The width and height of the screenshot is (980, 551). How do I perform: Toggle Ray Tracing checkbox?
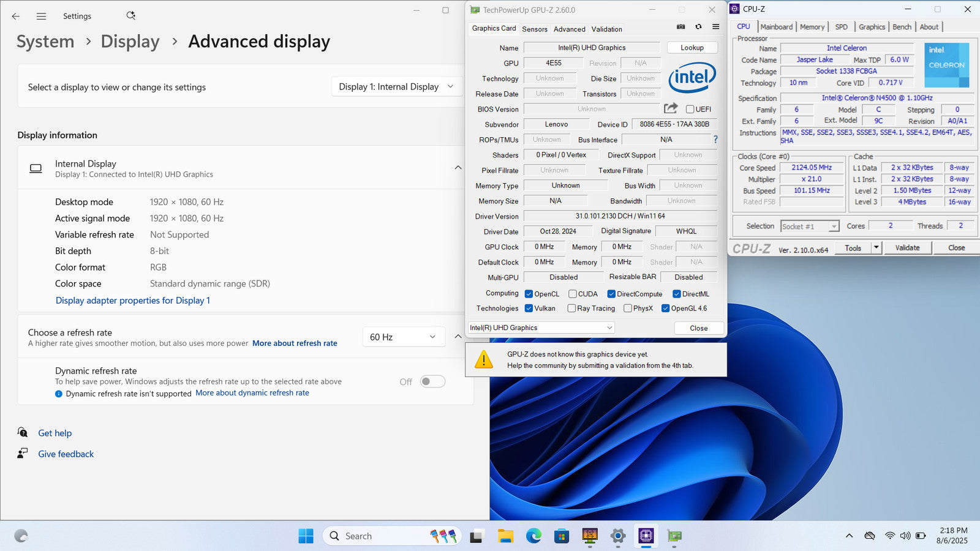(571, 309)
